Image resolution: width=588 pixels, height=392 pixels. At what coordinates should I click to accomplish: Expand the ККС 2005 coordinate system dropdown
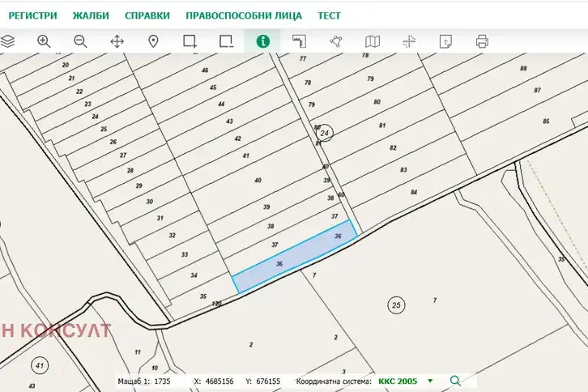430,381
